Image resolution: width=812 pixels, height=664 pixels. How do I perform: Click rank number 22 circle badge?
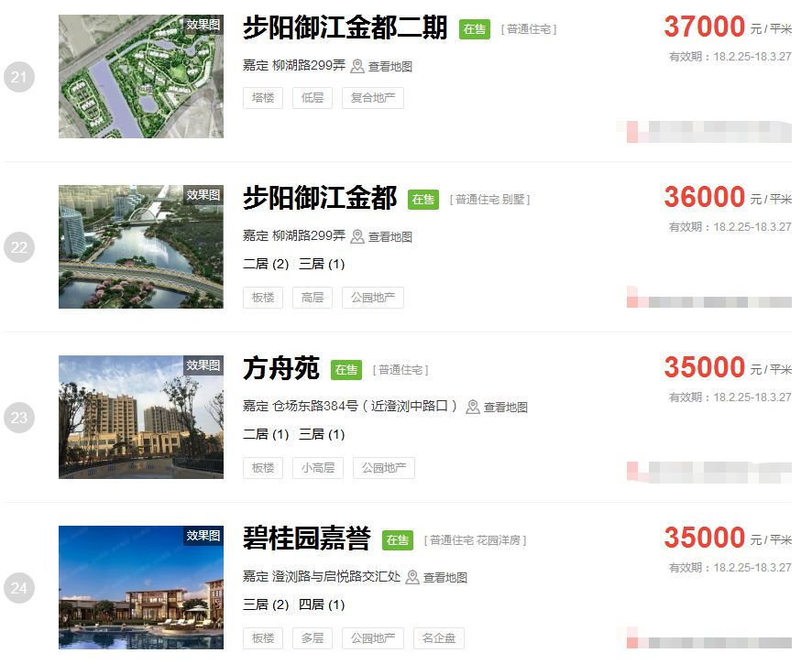(19, 247)
